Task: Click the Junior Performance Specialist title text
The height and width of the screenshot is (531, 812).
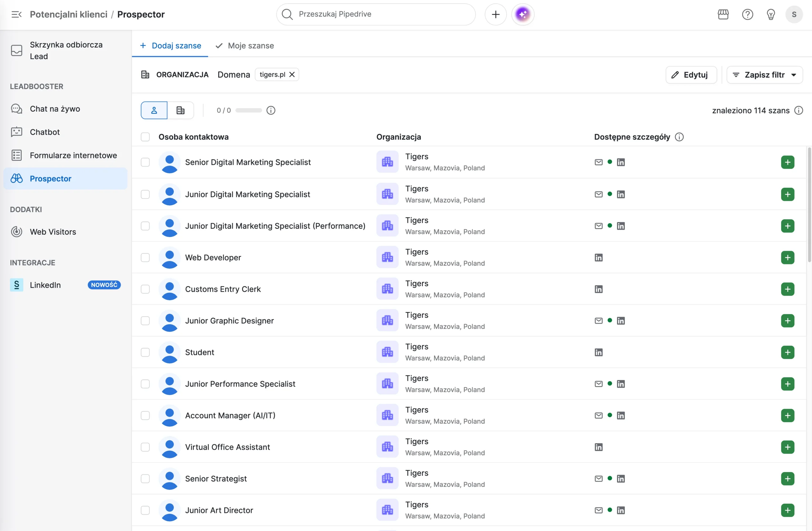Action: pos(240,383)
